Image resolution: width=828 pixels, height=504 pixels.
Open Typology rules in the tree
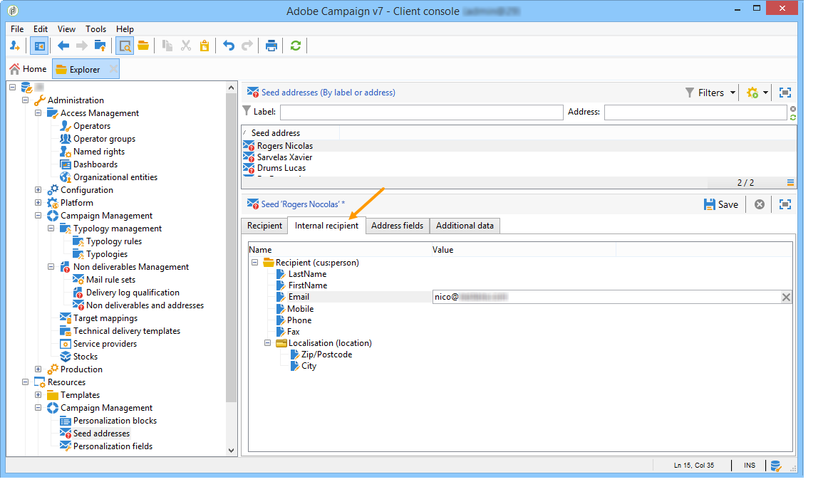(114, 241)
